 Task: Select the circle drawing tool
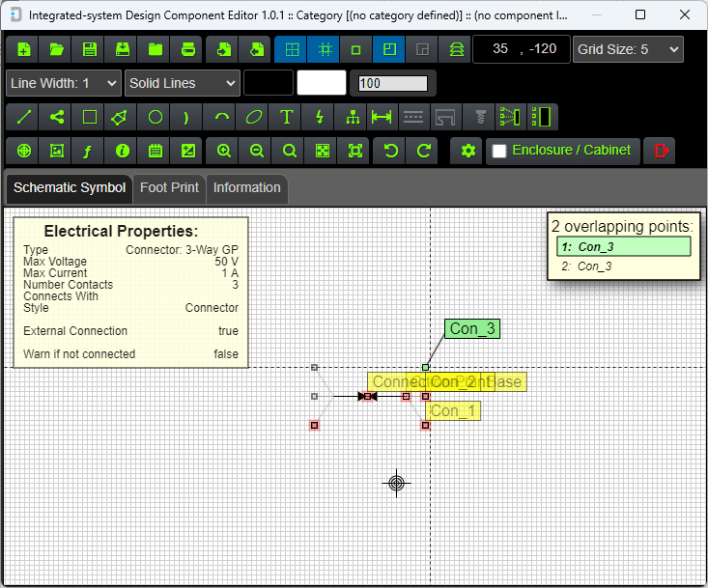(x=156, y=118)
